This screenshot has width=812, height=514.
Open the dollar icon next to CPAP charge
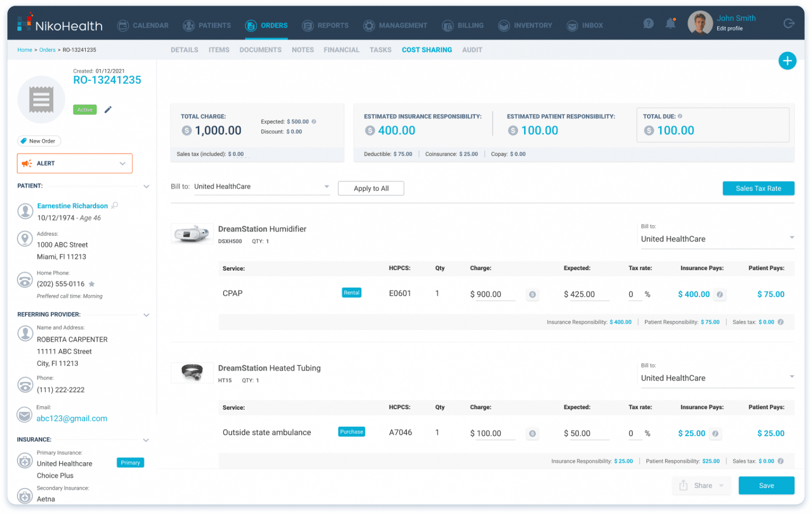click(x=532, y=295)
